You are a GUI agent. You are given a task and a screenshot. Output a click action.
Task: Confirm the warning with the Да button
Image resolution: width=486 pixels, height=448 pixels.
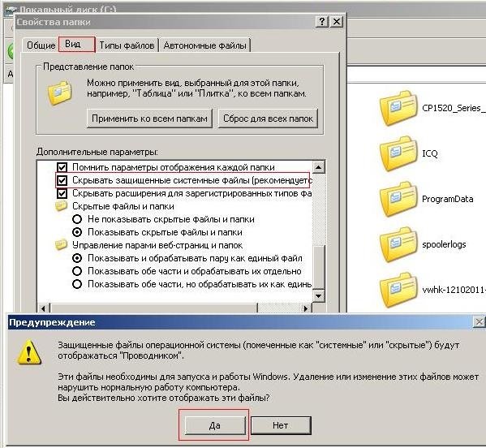pyautogui.click(x=214, y=425)
